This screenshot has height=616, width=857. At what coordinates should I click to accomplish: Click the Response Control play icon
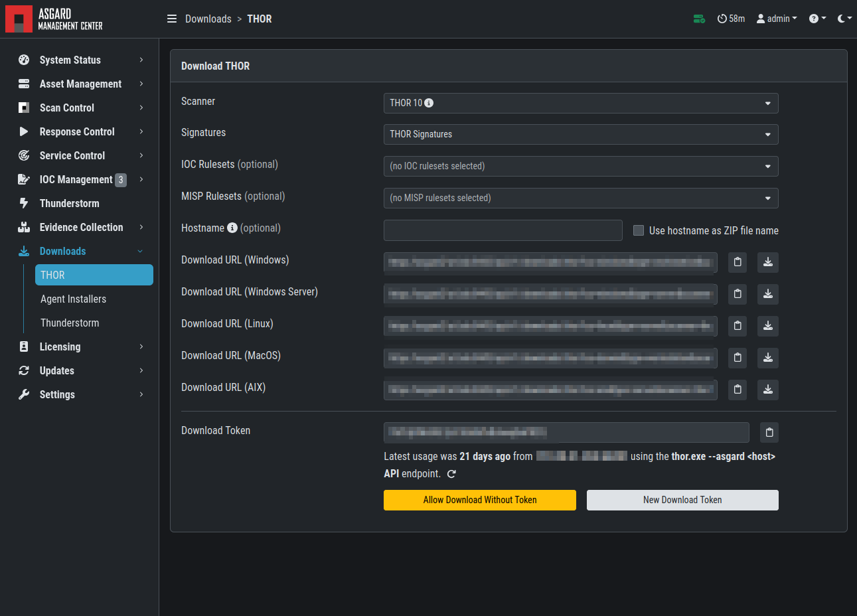(24, 131)
